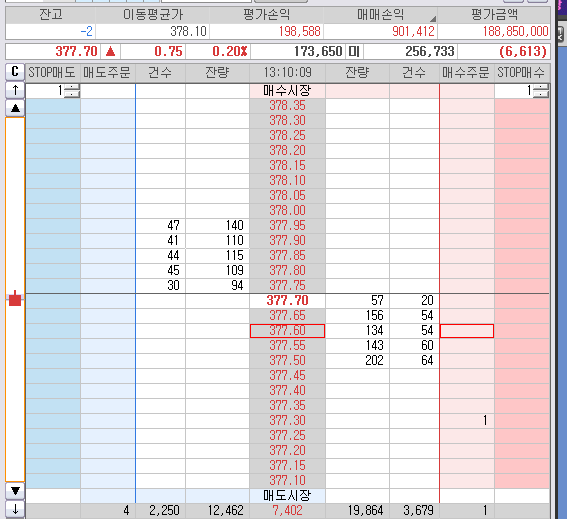Select the highlighted price 377.60

pyautogui.click(x=287, y=331)
